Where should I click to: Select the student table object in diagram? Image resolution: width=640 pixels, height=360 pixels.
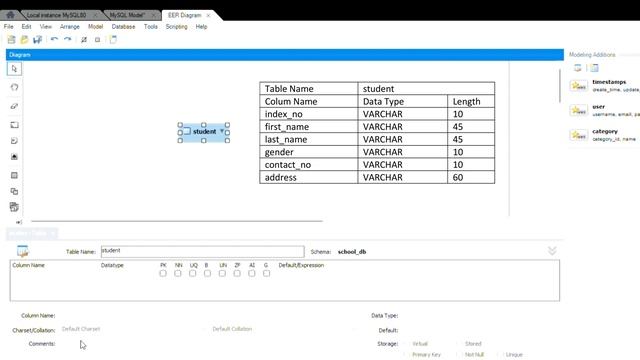[204, 132]
